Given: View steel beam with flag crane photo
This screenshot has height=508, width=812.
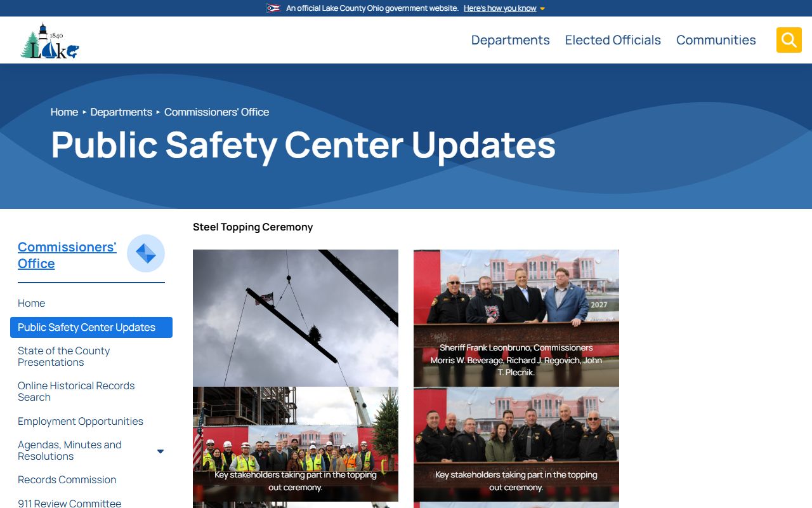Looking at the screenshot, I should point(296,318).
